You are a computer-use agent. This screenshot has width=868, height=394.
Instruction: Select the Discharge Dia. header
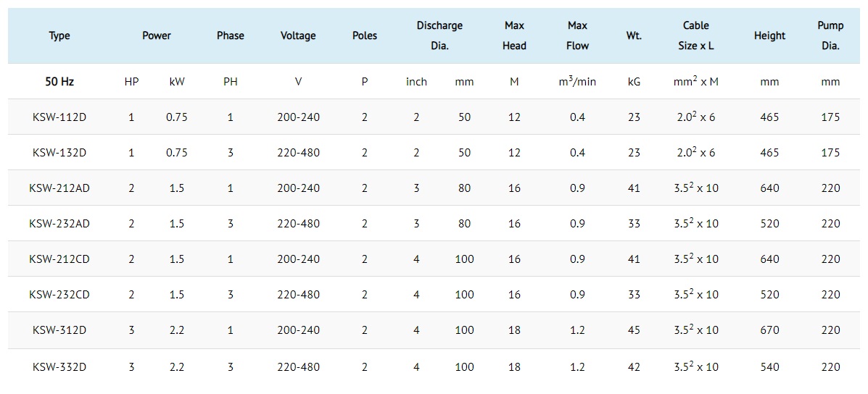tap(439, 35)
